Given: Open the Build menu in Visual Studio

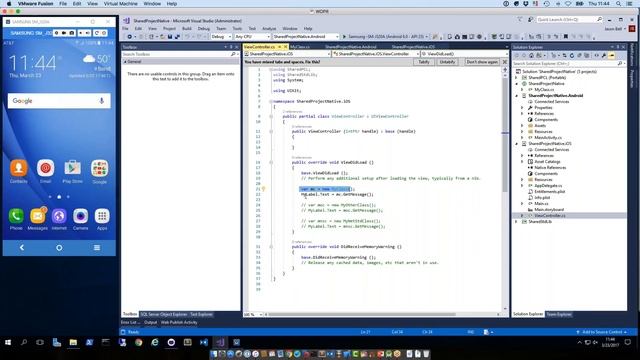Looking at the screenshot, I should [x=187, y=29].
